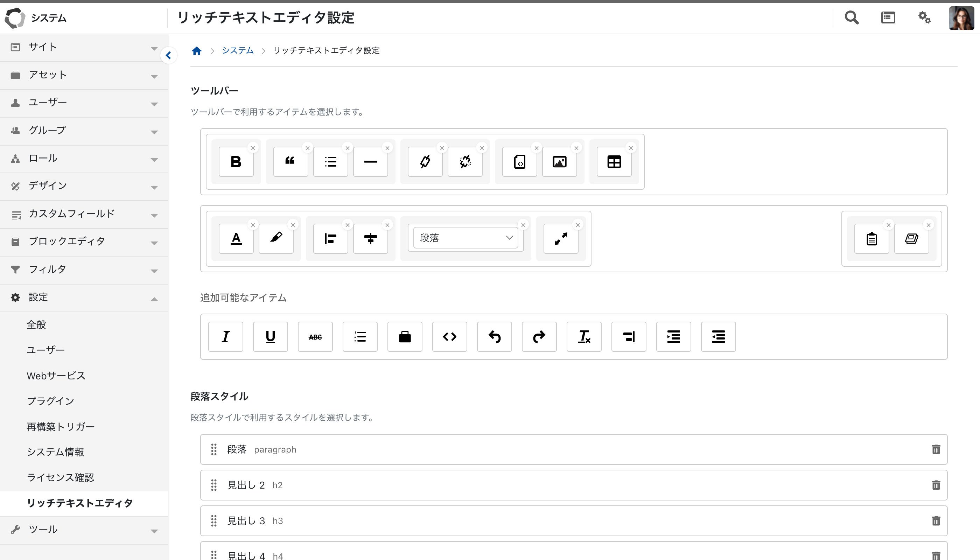The width and height of the screenshot is (980, 560).
Task: Select the clipboard paste icon
Action: coord(871,238)
